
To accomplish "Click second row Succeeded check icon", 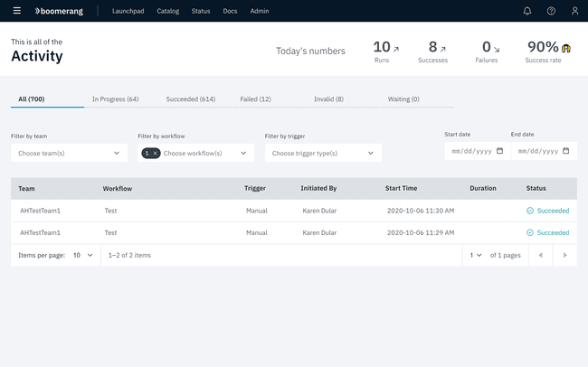I will pos(530,233).
